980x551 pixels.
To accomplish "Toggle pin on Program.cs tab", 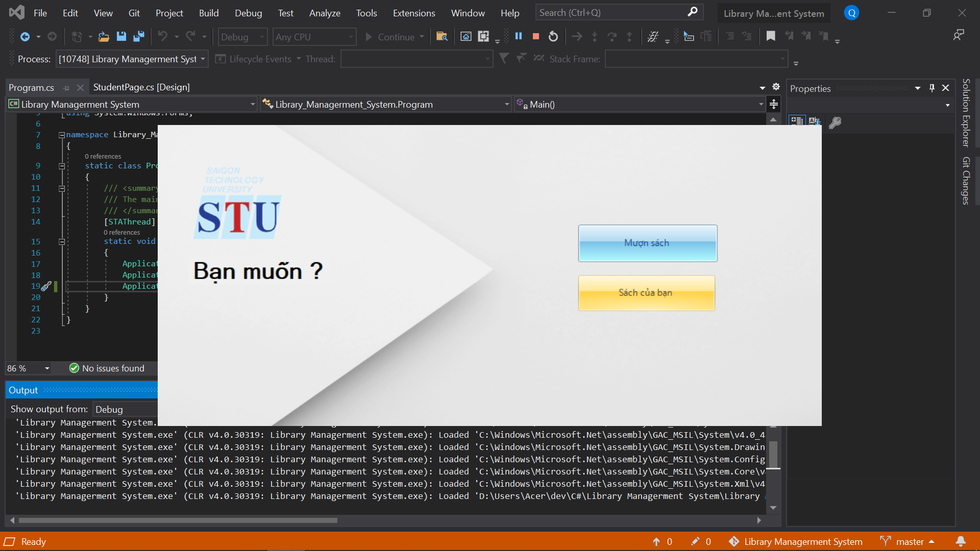I will pos(66,88).
